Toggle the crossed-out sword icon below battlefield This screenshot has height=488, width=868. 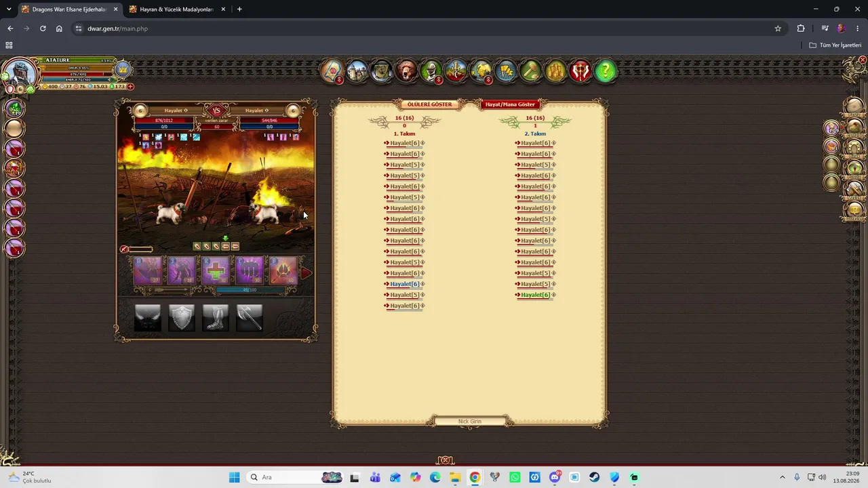coord(124,249)
